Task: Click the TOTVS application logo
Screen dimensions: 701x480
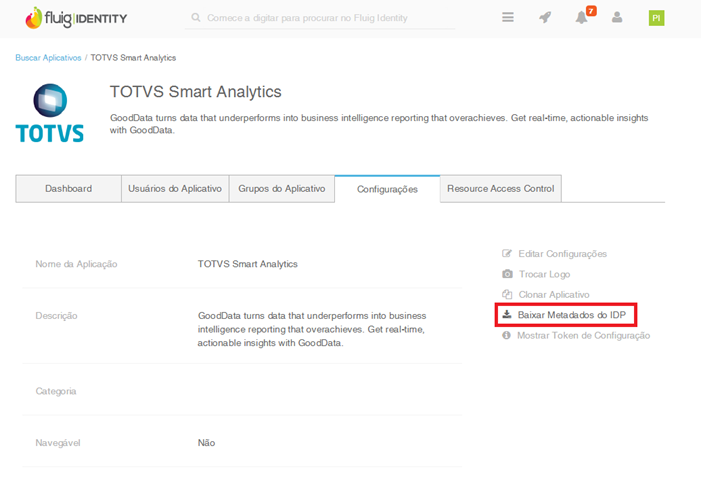Action: [50, 113]
